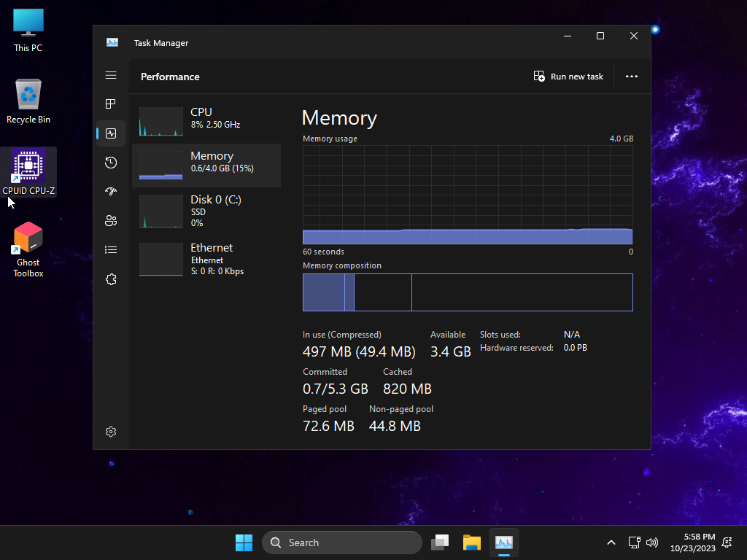Viewport: 747px width, 560px height.
Task: Click the Run new task button
Action: (x=568, y=77)
